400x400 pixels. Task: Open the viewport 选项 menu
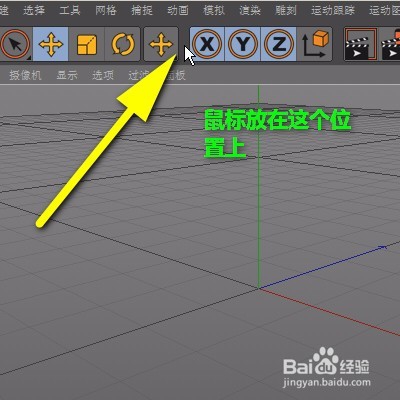[x=103, y=75]
